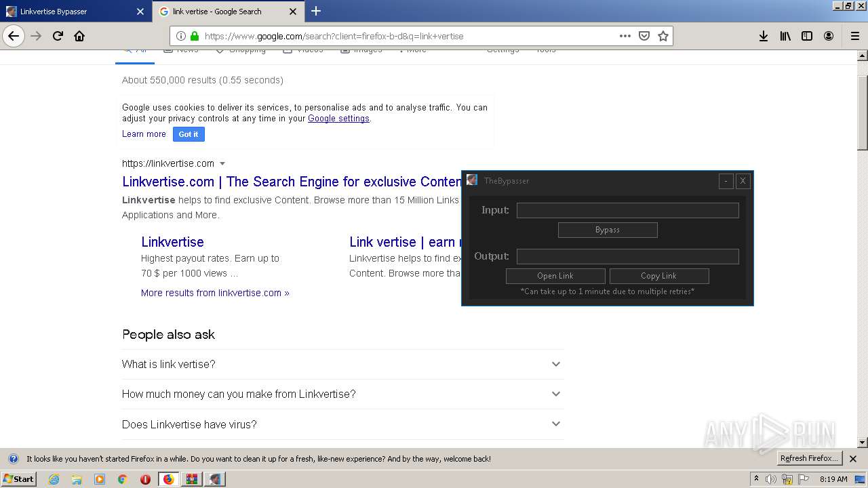Open the Google settings link
Viewport: 868px width, 488px height.
[338, 119]
